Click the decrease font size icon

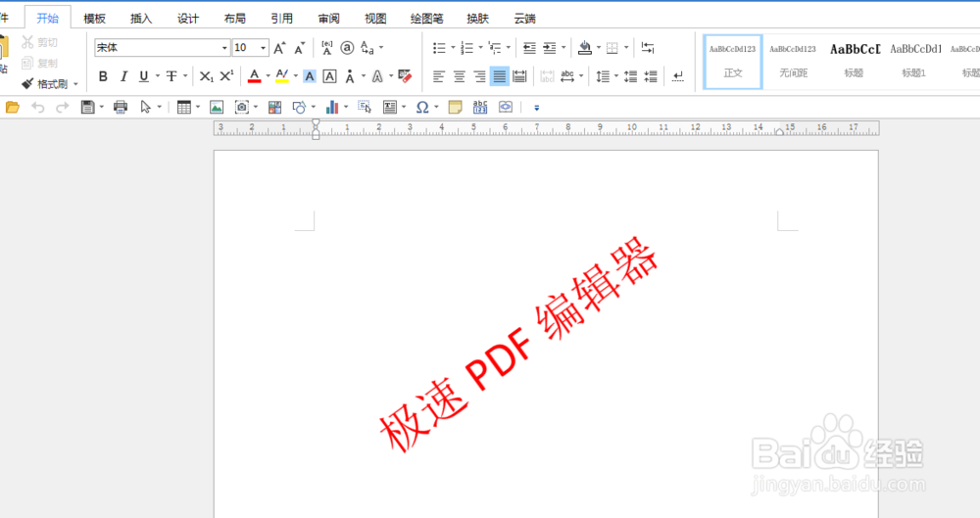coord(299,47)
